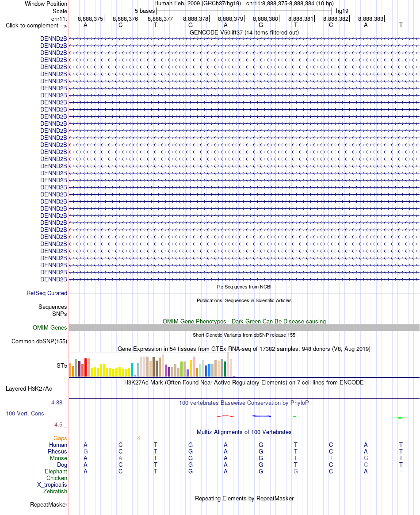420x515 pixels.
Task: Click 'Multiz Alignments of 100 Vertebrates' title
Action: point(244,432)
